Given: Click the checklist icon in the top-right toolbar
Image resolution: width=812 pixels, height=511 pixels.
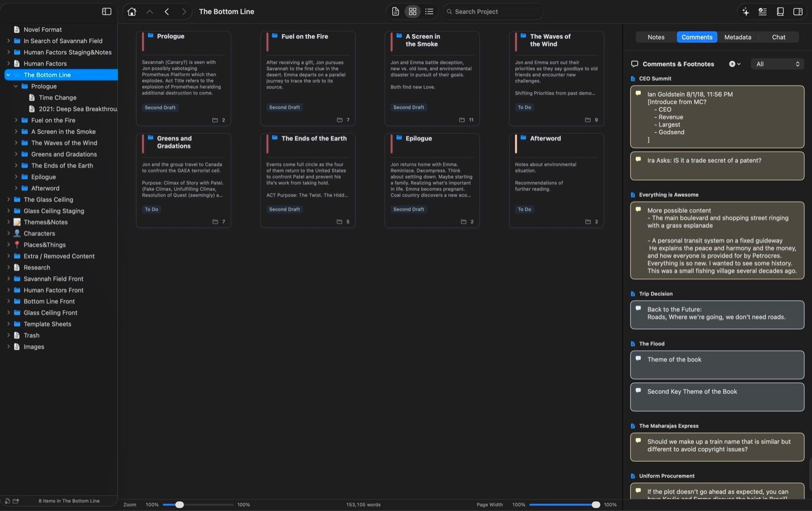Looking at the screenshot, I should (x=763, y=11).
